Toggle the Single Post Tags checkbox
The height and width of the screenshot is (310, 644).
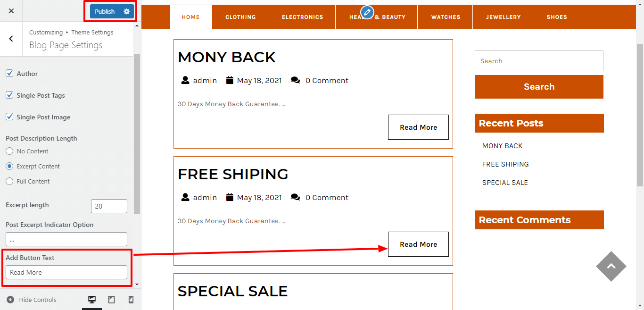tap(9, 95)
